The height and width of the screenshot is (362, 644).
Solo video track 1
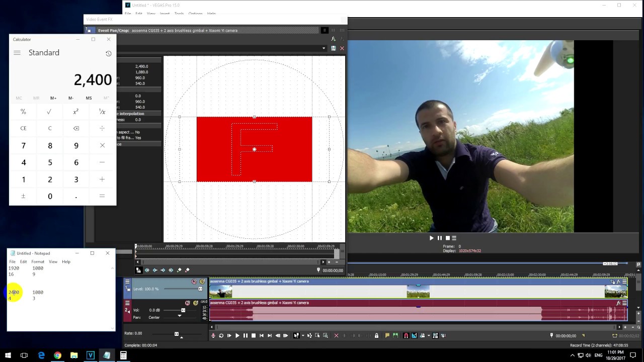[202, 282]
